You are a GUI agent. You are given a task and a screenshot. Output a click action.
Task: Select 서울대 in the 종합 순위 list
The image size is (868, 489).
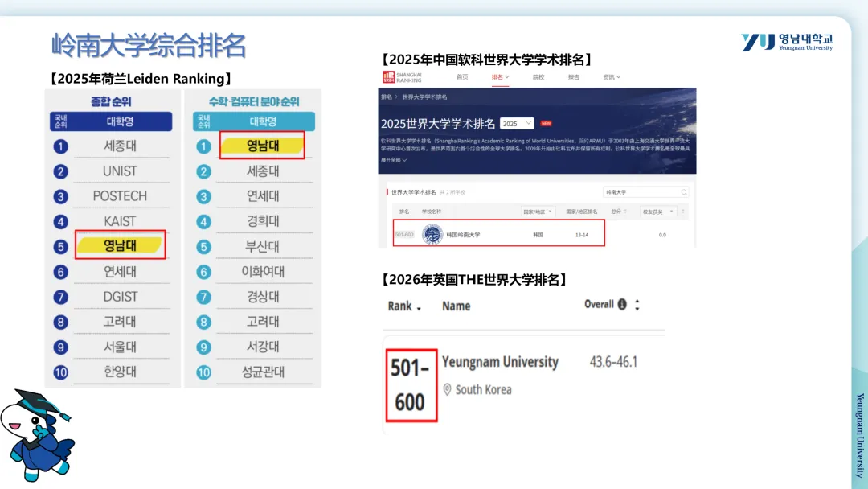120,347
